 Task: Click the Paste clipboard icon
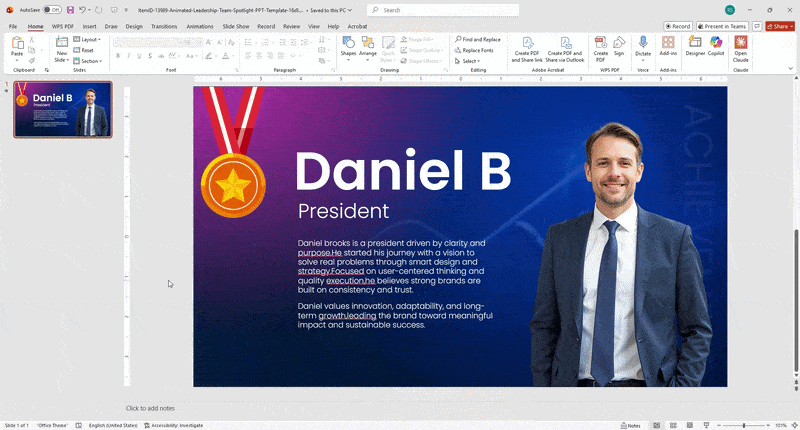(x=17, y=43)
